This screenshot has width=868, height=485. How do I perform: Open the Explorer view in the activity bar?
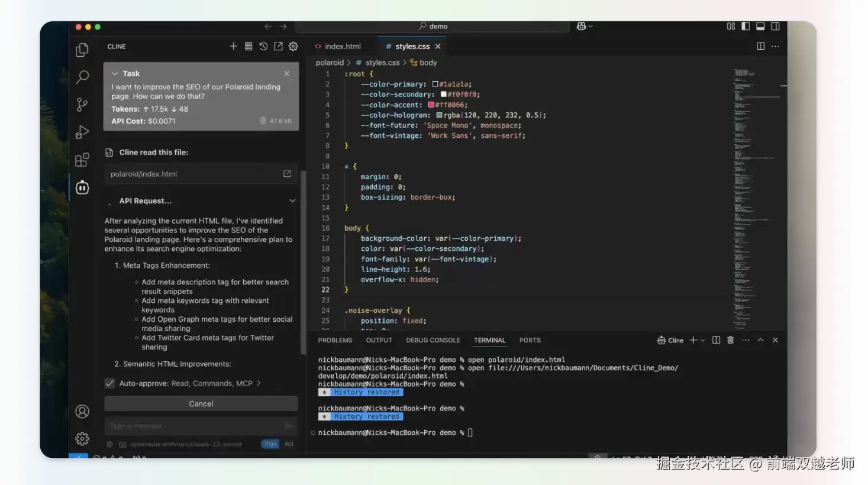pyautogui.click(x=82, y=50)
